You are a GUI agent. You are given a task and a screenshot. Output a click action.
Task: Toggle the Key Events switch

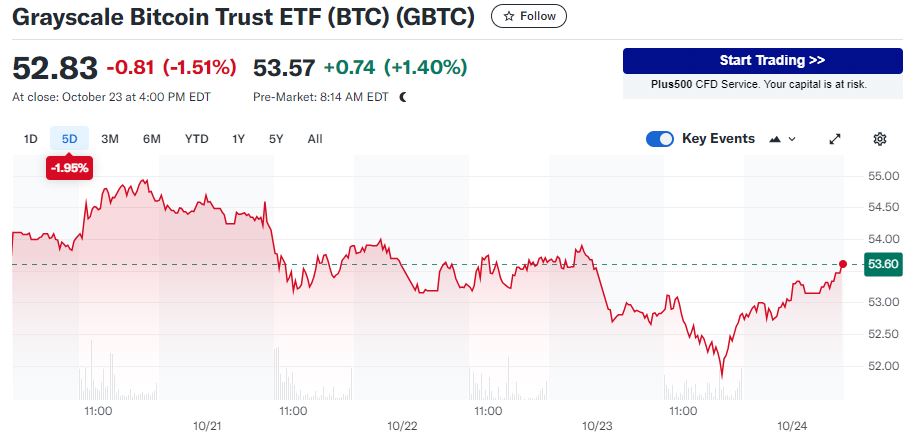(x=660, y=139)
